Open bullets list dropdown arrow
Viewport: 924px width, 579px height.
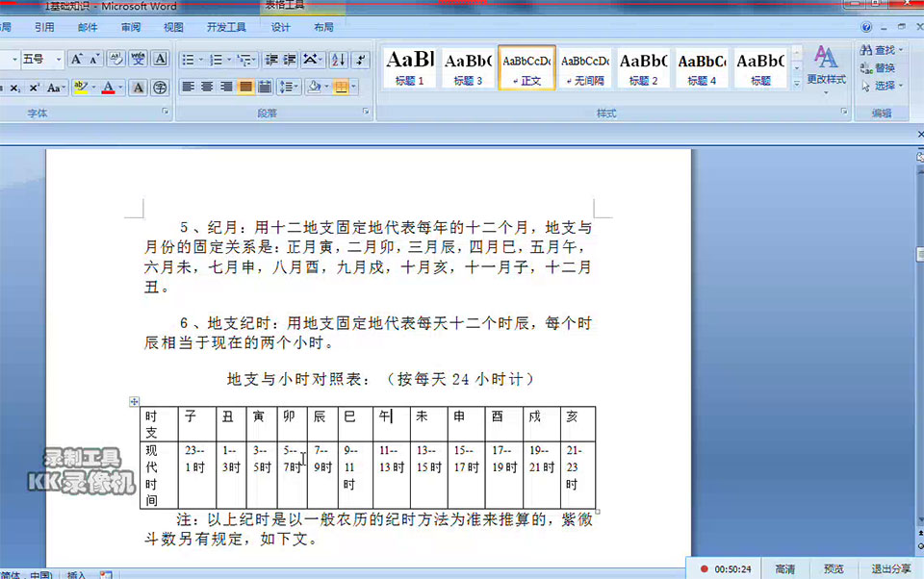(200, 60)
